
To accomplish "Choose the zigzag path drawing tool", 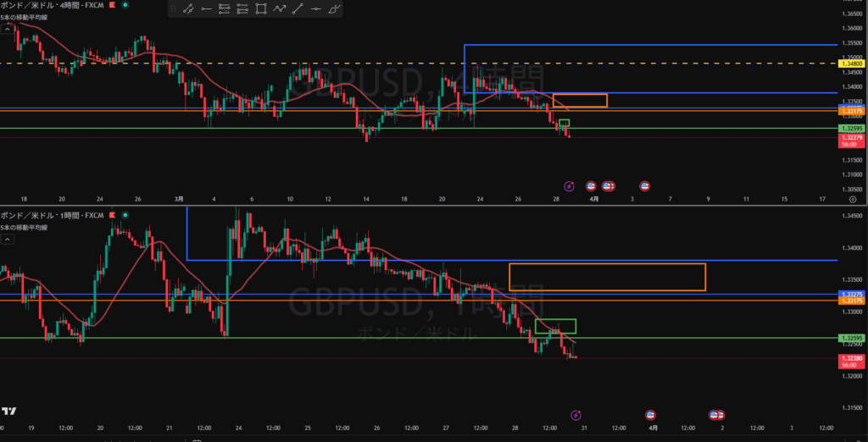I will pyautogui.click(x=279, y=9).
